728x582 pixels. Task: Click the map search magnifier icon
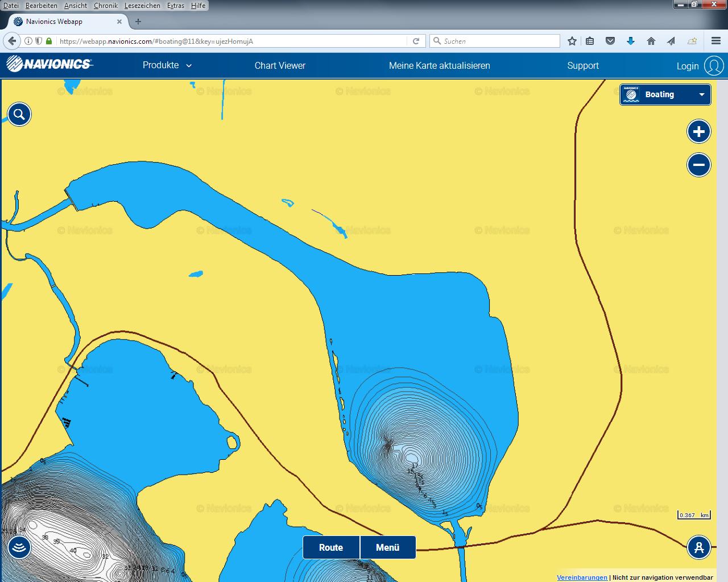19,115
